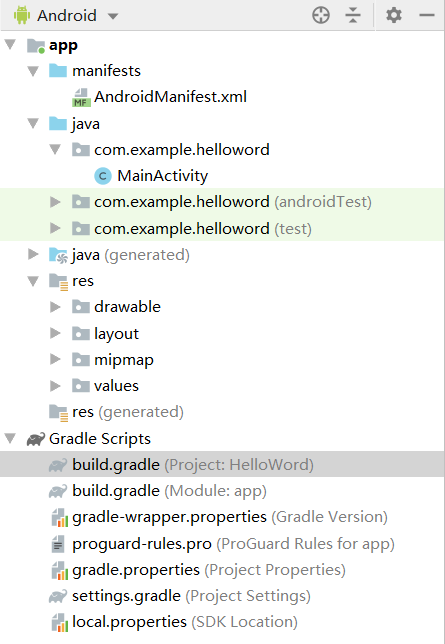Expand the mipmap folder arrow
Viewport: 445px width, 644px height.
pyautogui.click(x=55, y=359)
